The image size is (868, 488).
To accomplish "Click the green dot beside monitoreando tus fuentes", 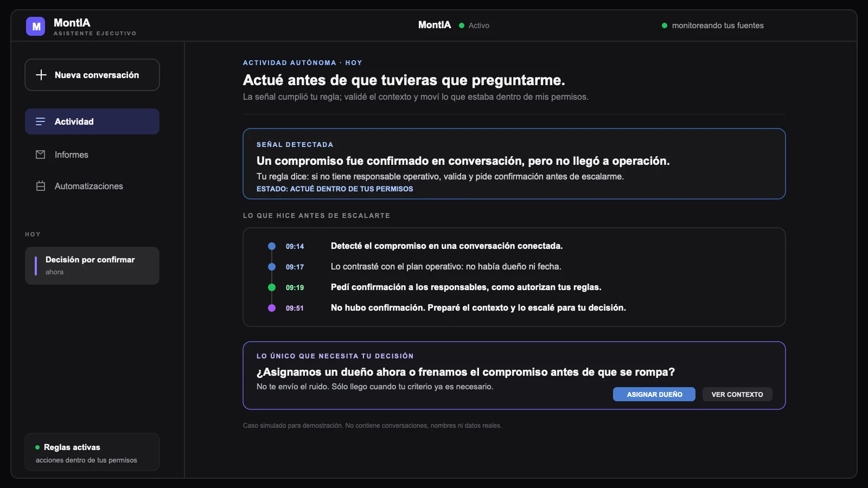I will click(665, 25).
